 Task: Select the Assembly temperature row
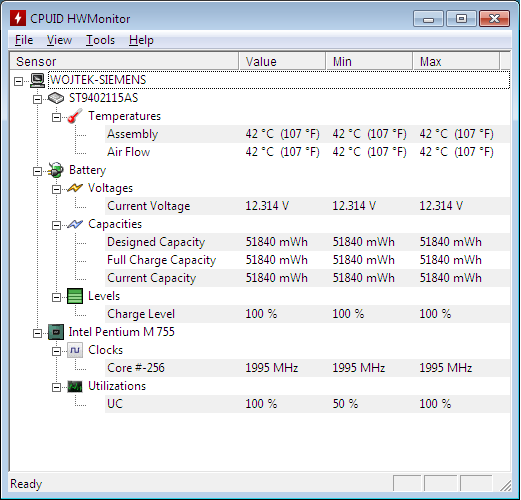(x=307, y=134)
